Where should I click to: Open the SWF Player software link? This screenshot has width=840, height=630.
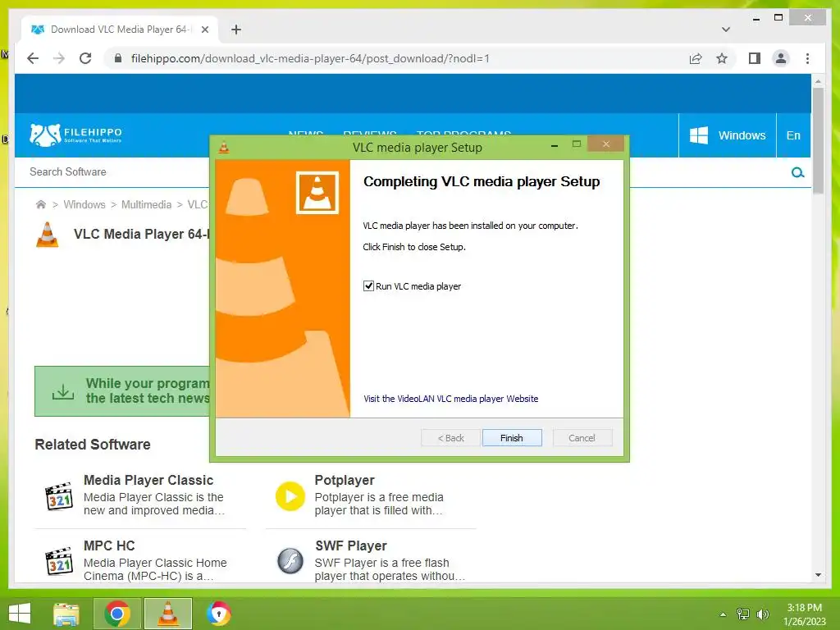351,546
